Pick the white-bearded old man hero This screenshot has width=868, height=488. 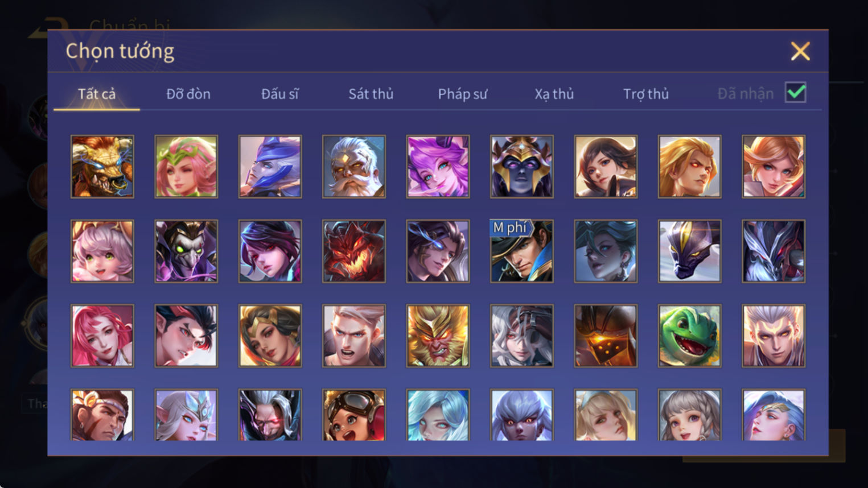354,167
